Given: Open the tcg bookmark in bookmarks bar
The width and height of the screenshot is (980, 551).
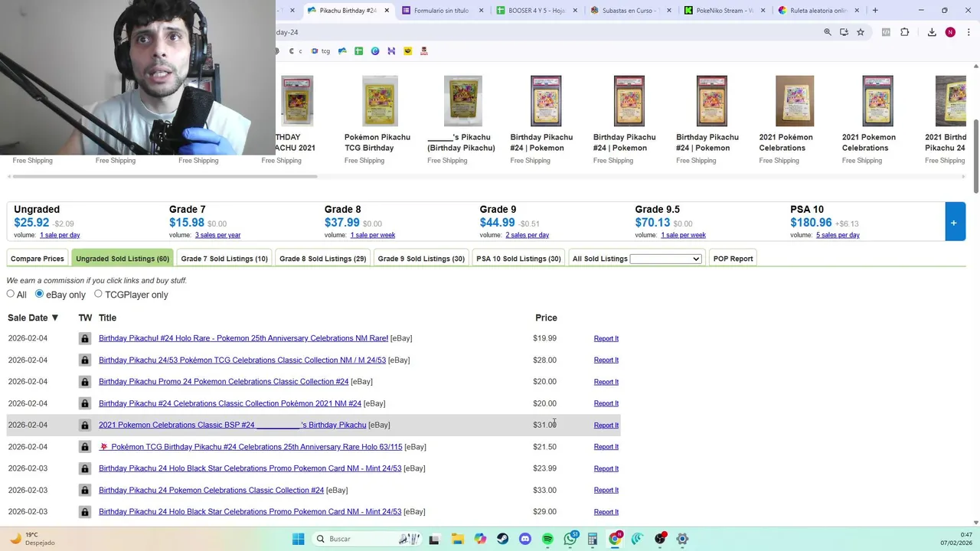Looking at the screenshot, I should (x=321, y=51).
